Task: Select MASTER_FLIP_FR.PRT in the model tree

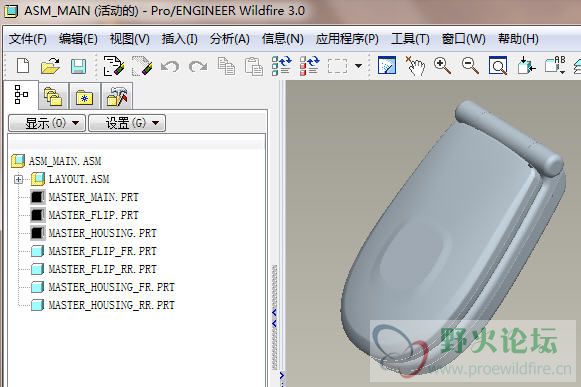Action: coord(102,251)
